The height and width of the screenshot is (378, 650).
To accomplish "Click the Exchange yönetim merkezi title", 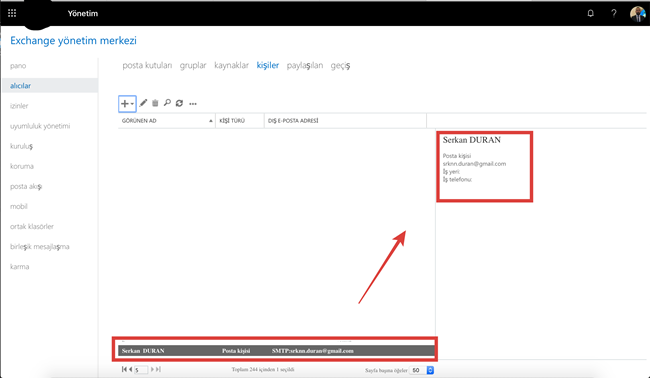I will point(73,41).
